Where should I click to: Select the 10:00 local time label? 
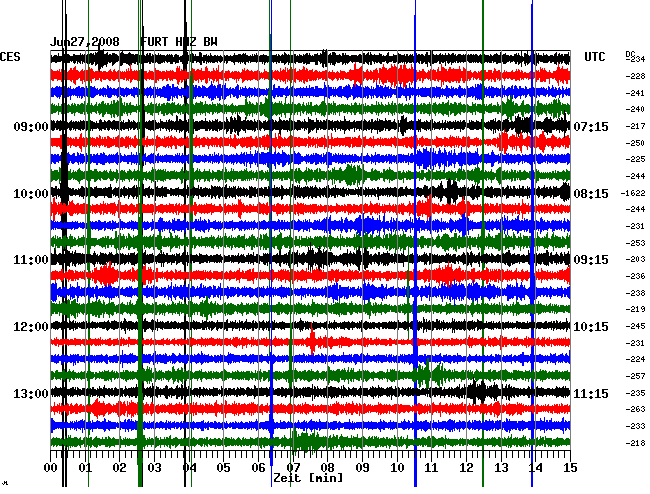[31, 194]
